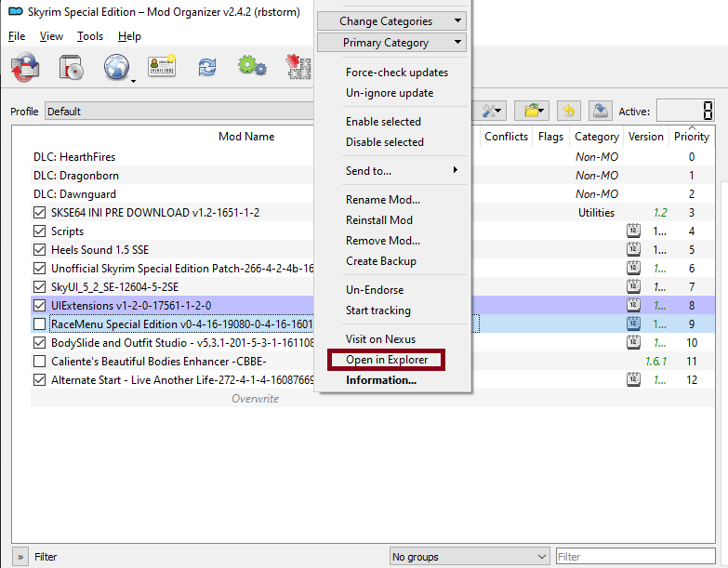Open the File menu

coord(17,36)
